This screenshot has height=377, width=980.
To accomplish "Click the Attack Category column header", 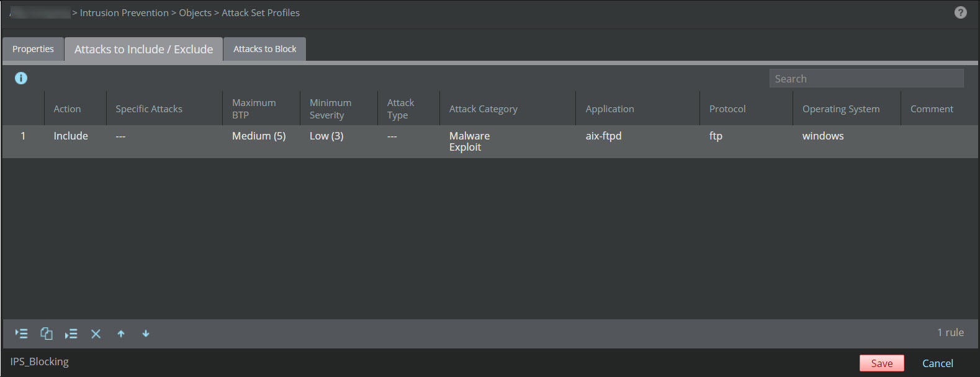I will 508,109.
